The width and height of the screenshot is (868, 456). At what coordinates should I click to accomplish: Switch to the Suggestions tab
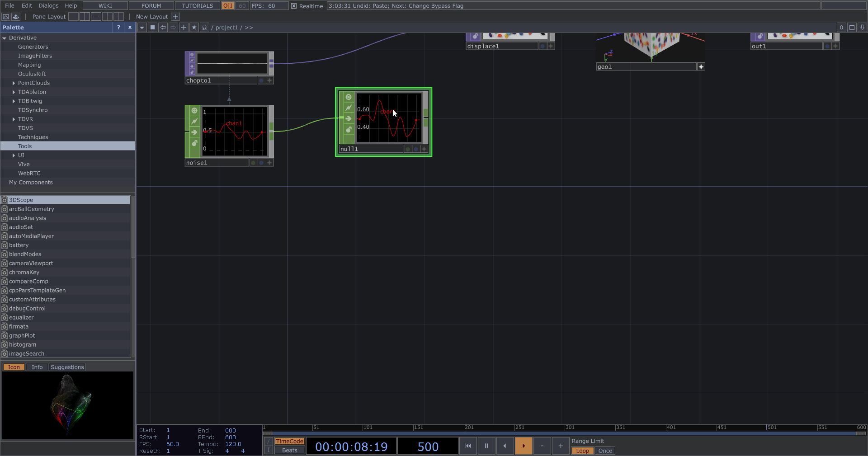click(x=67, y=367)
